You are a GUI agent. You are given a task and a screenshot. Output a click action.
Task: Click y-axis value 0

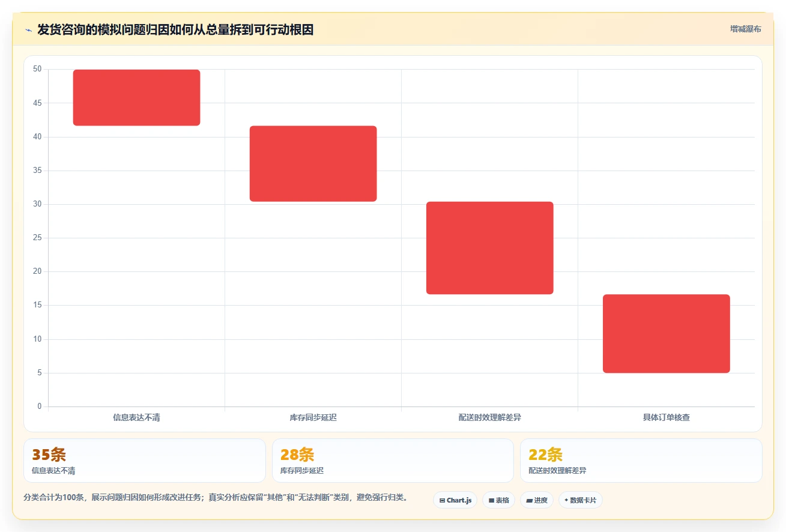40,407
